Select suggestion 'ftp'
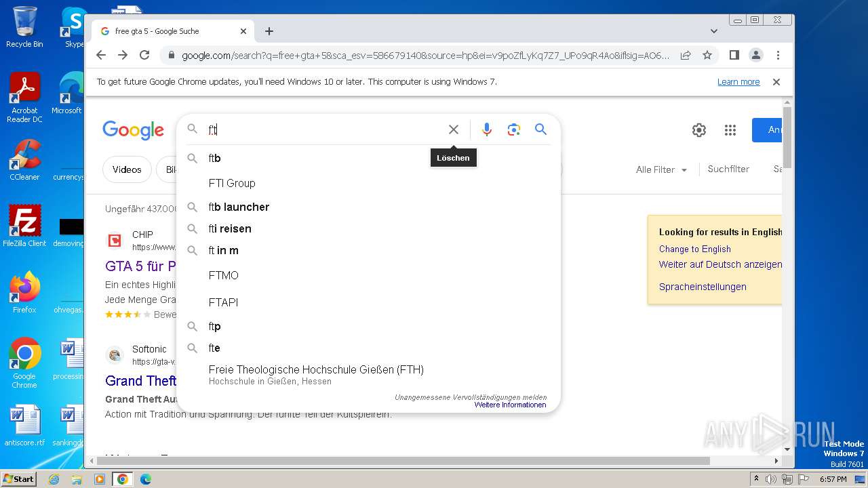 (368, 326)
